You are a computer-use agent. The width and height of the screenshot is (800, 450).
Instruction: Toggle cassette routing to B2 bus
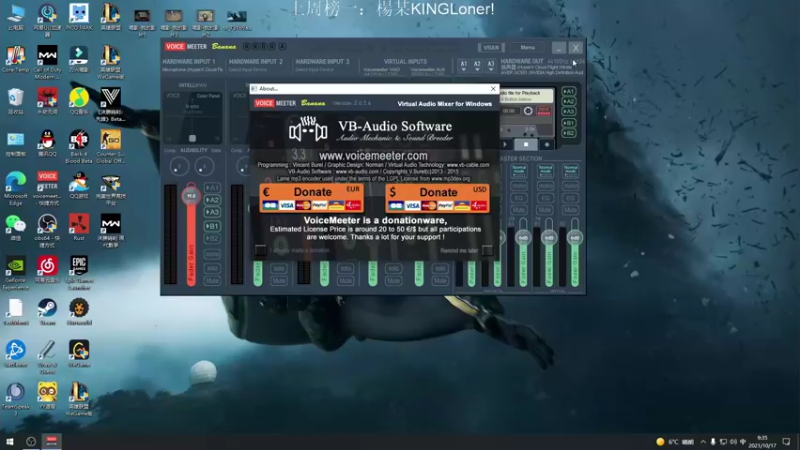coord(568,133)
